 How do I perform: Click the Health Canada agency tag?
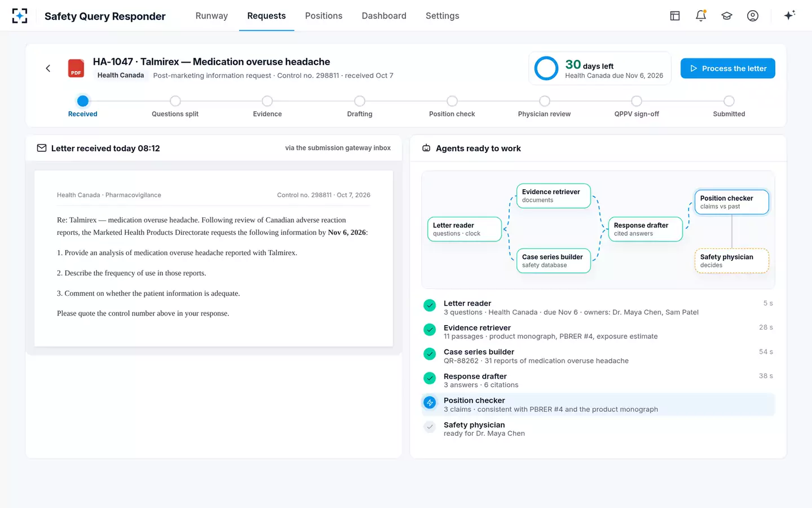pos(121,76)
